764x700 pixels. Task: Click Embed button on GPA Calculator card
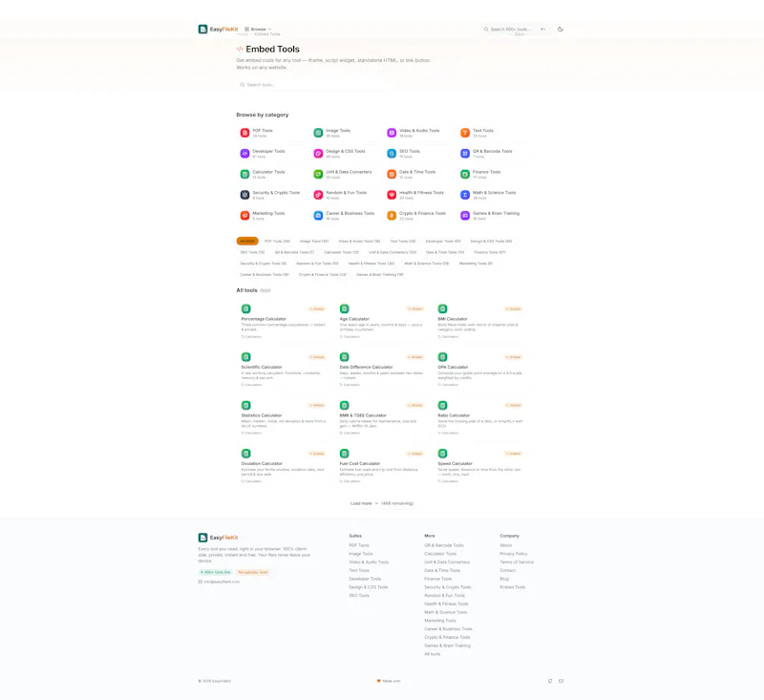pyautogui.click(x=514, y=357)
